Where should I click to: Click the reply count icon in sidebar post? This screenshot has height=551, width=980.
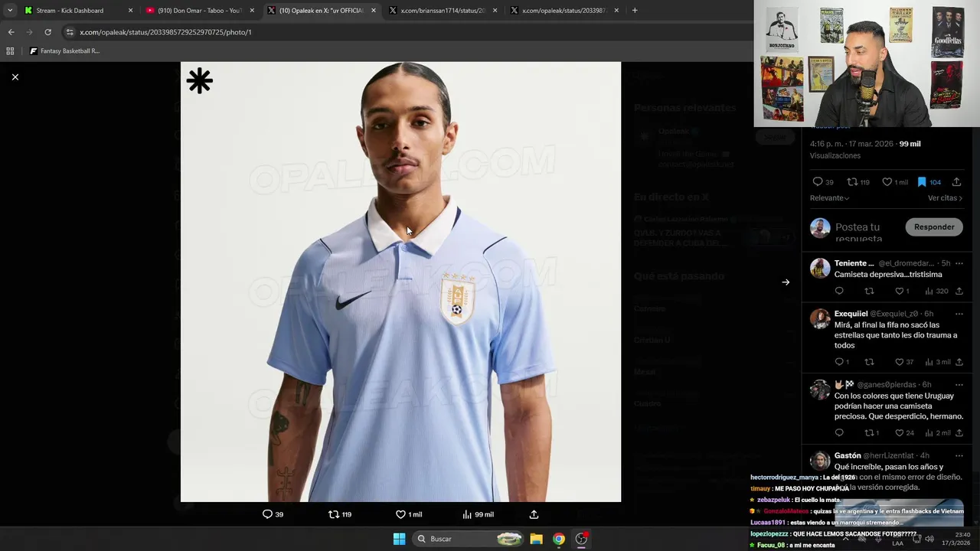[818, 182]
